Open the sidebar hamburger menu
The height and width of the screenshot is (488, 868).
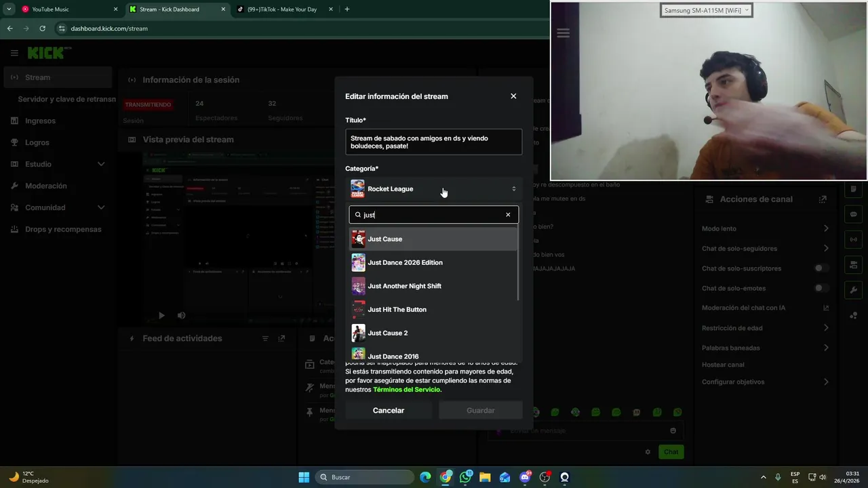pyautogui.click(x=14, y=53)
